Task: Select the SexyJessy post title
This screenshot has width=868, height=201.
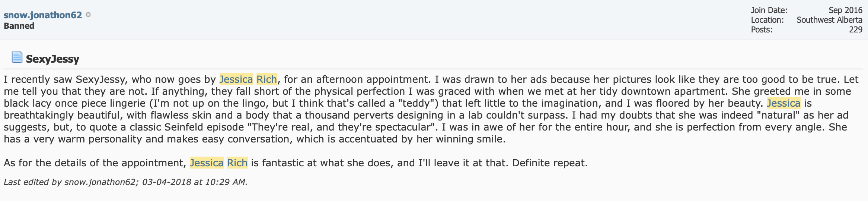Action: [x=52, y=59]
